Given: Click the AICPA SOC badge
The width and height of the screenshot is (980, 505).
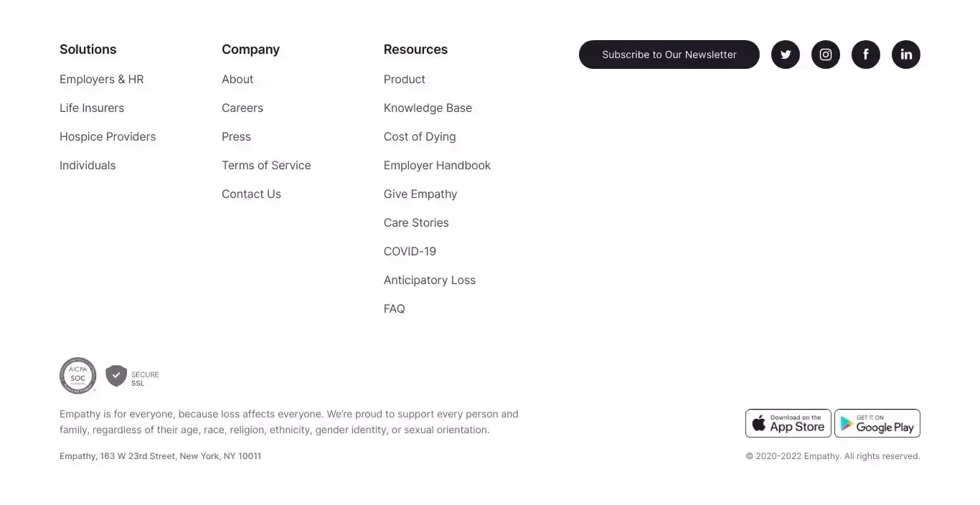Looking at the screenshot, I should [77, 376].
